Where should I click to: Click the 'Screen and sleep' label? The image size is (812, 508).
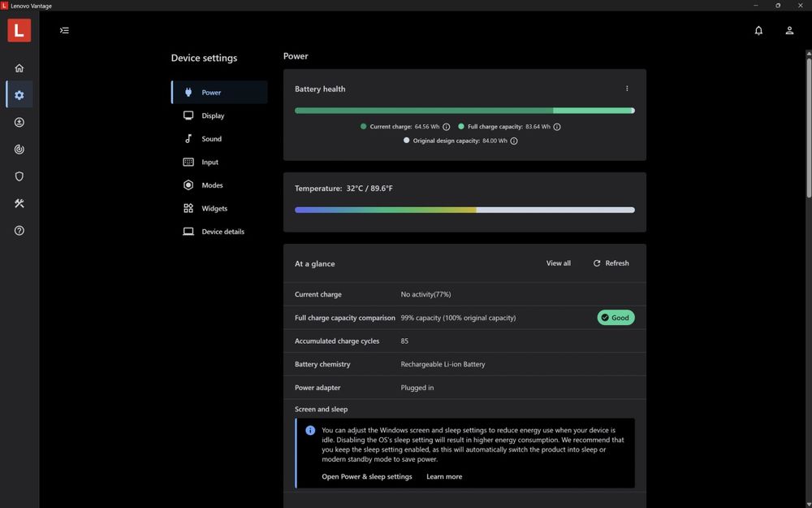(x=321, y=409)
